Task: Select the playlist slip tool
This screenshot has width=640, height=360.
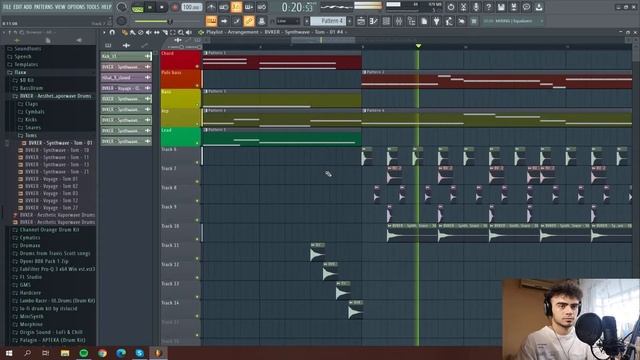Action: [157, 32]
